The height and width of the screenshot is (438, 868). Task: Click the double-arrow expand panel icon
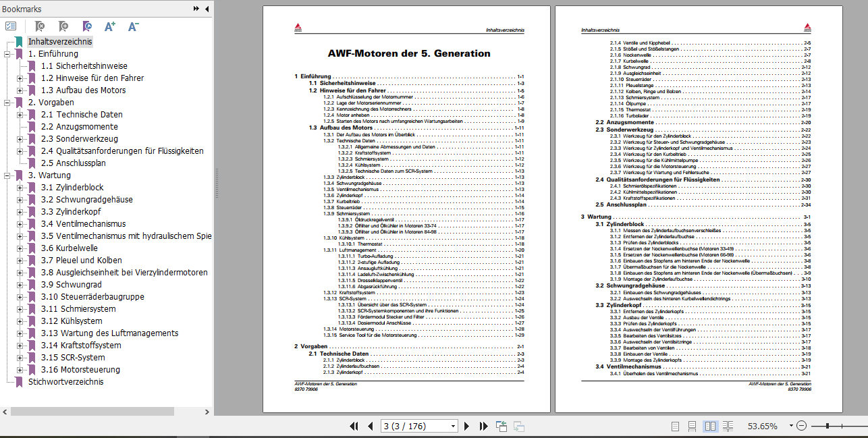click(x=196, y=9)
